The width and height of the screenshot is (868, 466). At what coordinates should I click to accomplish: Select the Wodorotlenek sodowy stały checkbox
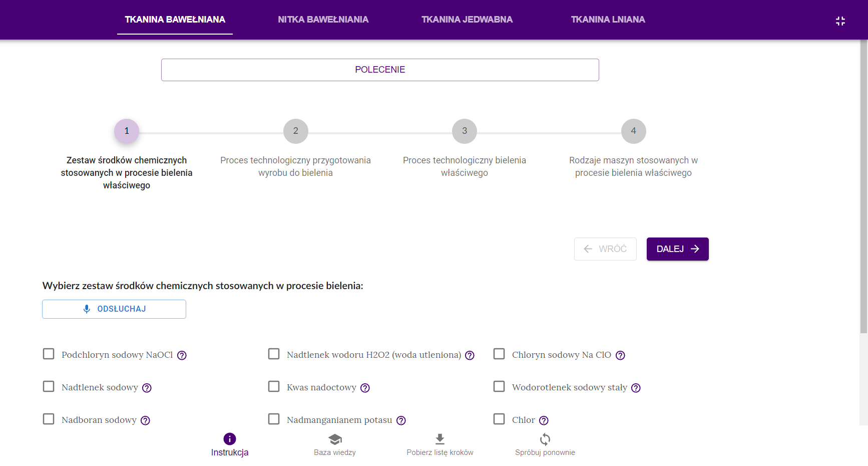coord(499,387)
